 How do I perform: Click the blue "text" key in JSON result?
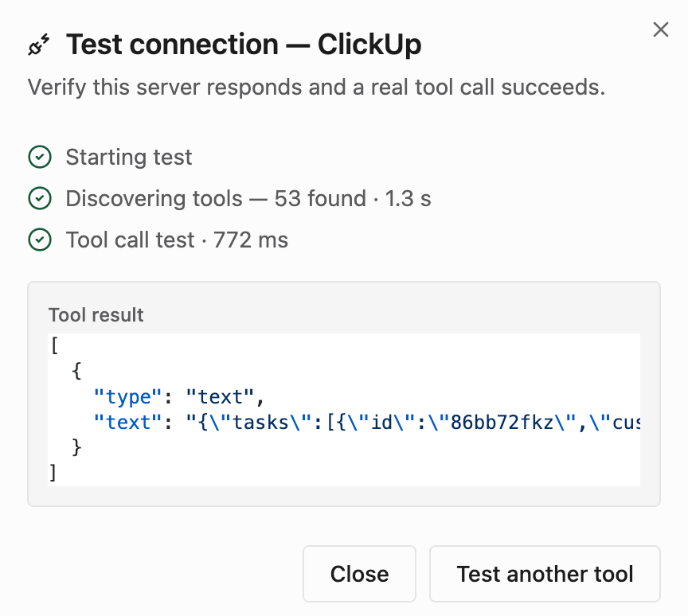(x=123, y=423)
